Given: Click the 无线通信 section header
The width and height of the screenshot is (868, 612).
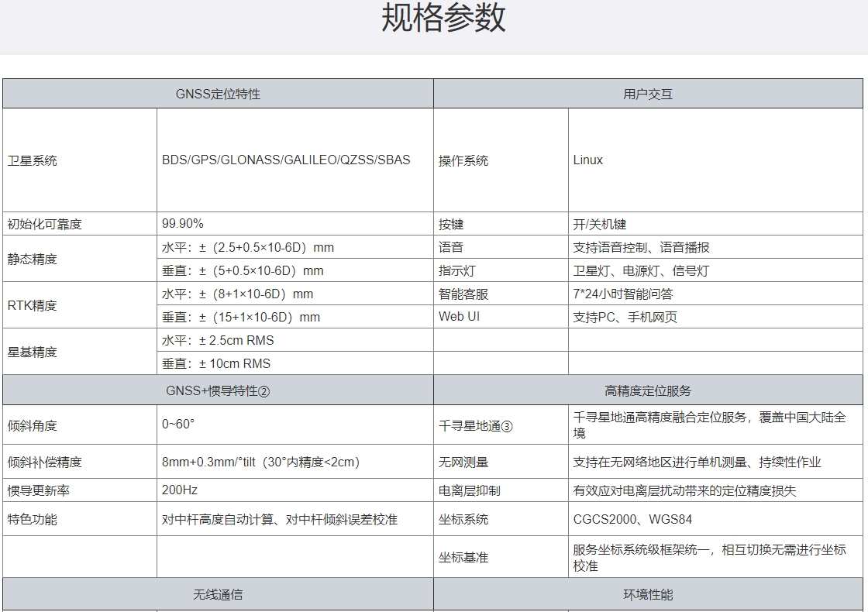Looking at the screenshot, I should coord(218,594).
